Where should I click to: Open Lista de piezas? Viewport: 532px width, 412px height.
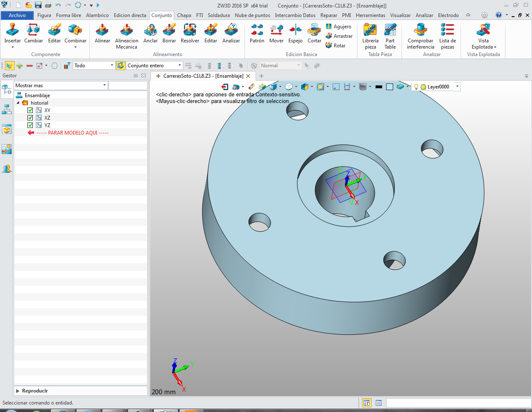coord(448,37)
